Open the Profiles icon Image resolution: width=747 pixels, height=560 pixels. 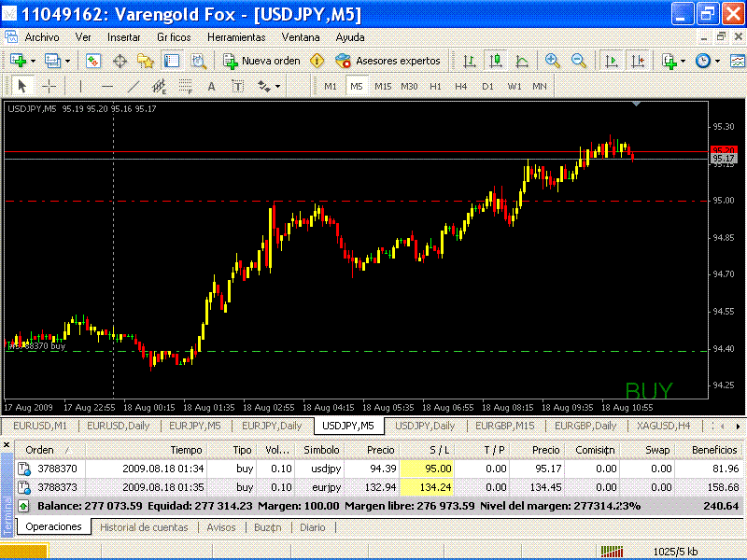click(x=52, y=61)
